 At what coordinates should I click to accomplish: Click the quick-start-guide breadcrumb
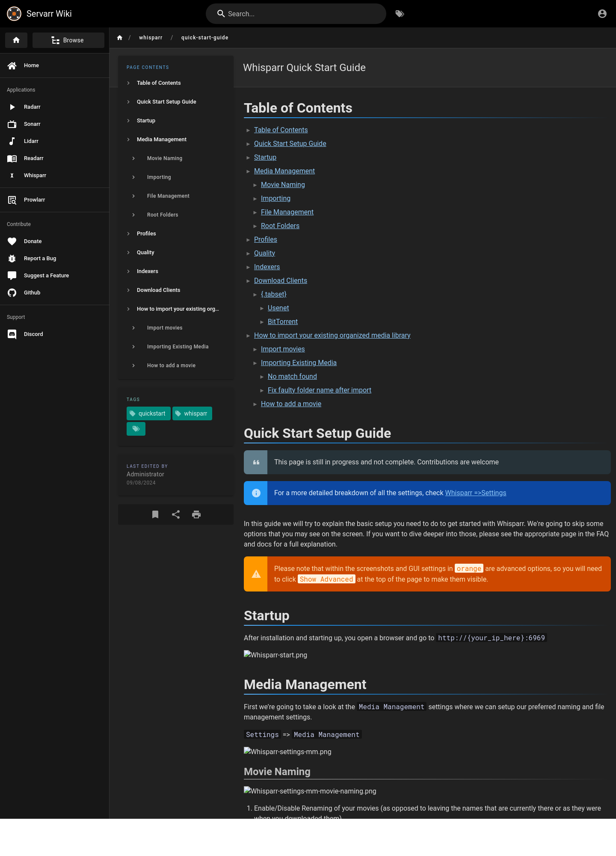coord(204,38)
